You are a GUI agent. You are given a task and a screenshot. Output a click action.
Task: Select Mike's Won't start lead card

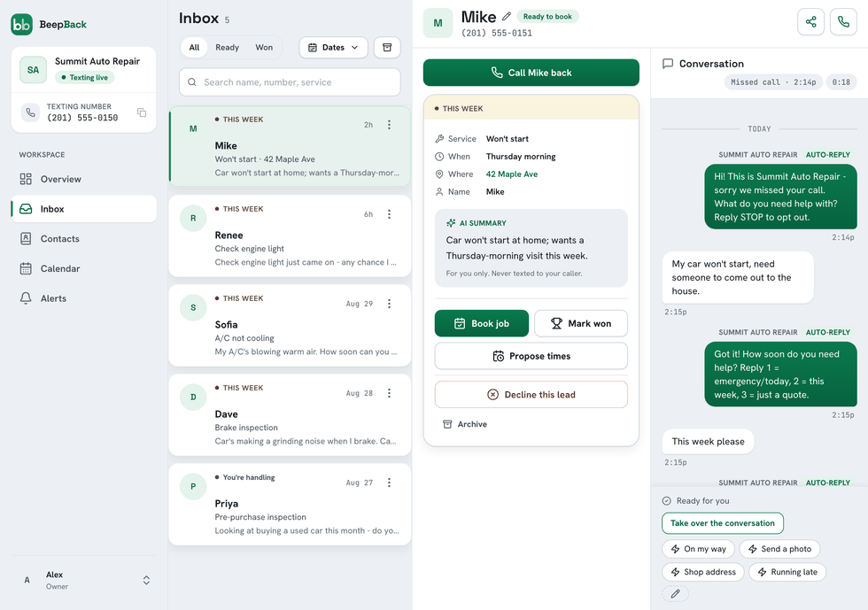click(290, 146)
